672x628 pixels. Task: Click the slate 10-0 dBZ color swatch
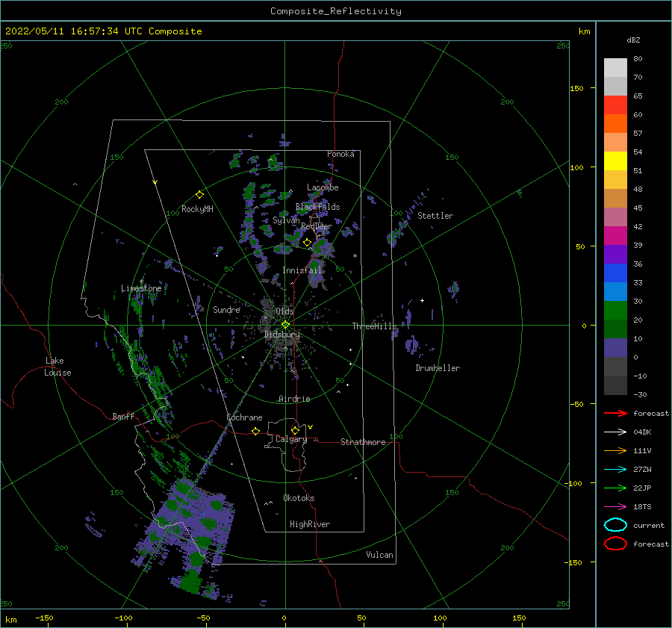point(615,348)
